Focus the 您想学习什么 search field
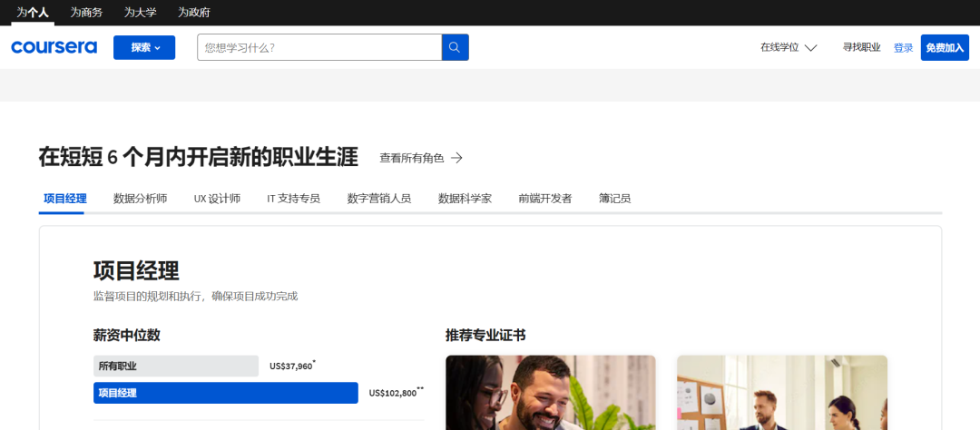This screenshot has height=430, width=980. coord(319,47)
